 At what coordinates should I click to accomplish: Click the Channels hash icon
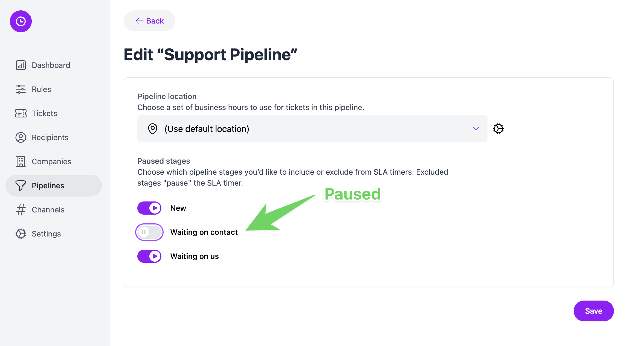[x=21, y=210]
